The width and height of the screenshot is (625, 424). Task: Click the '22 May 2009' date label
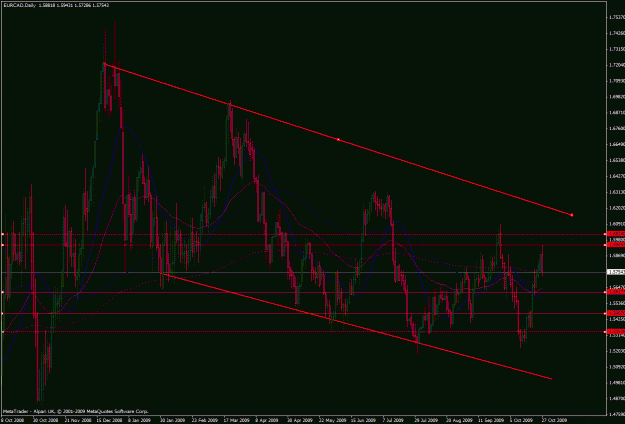(x=332, y=420)
